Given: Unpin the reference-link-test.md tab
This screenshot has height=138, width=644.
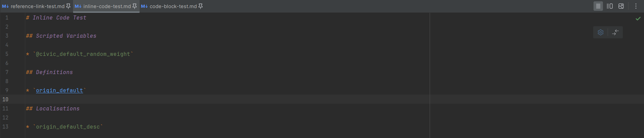Looking at the screenshot, I should [68, 6].
